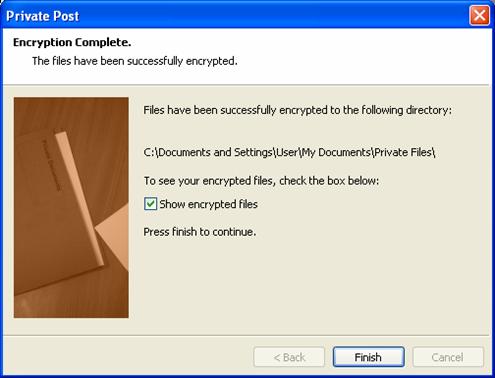Screen dimensions: 495x378
Task: Click the Private Post title bar text
Action: (43, 16)
